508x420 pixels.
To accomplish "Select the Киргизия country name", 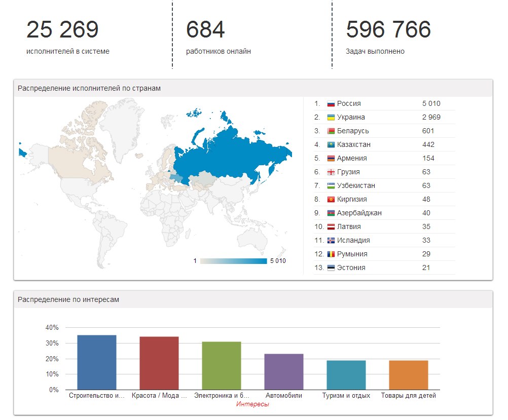I will click(352, 199).
